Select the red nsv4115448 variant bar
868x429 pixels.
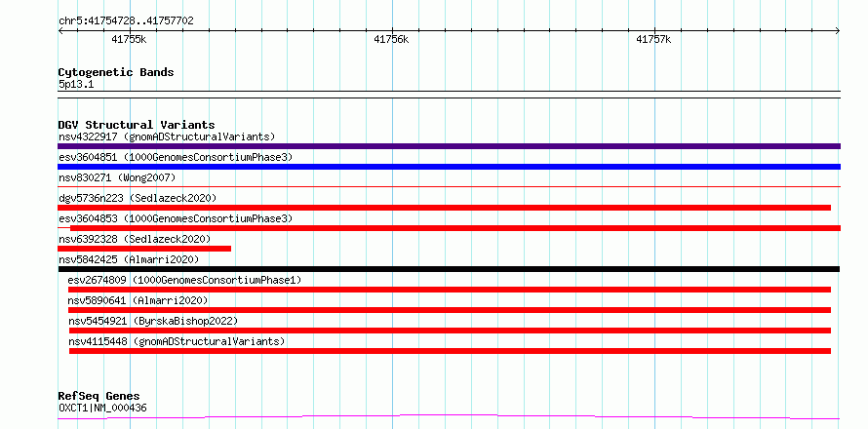[x=450, y=351]
